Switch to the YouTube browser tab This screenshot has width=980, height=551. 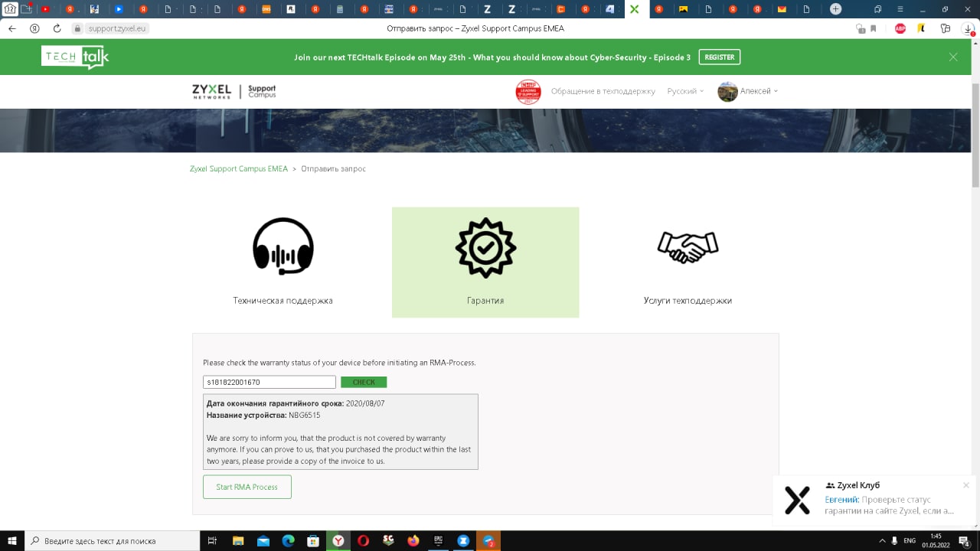(46, 9)
